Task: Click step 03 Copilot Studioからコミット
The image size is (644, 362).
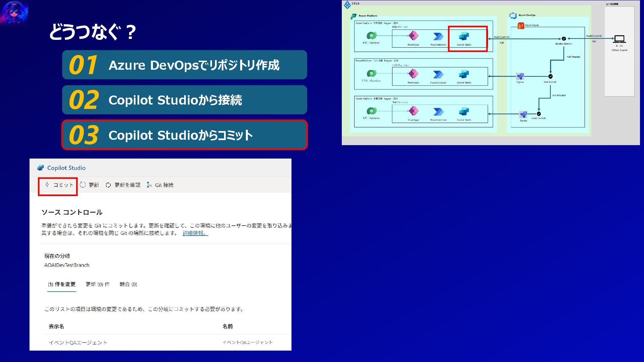Action: pyautogui.click(x=184, y=135)
